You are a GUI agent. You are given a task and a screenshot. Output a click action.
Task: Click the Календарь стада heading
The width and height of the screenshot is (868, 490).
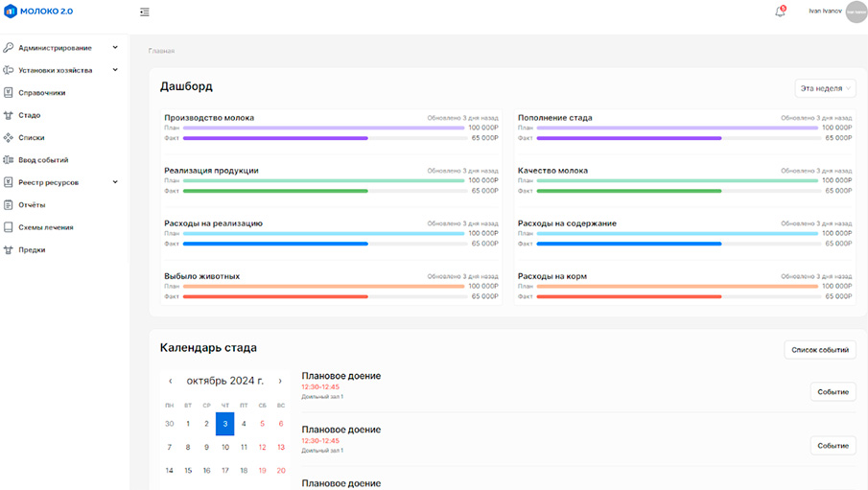point(208,348)
